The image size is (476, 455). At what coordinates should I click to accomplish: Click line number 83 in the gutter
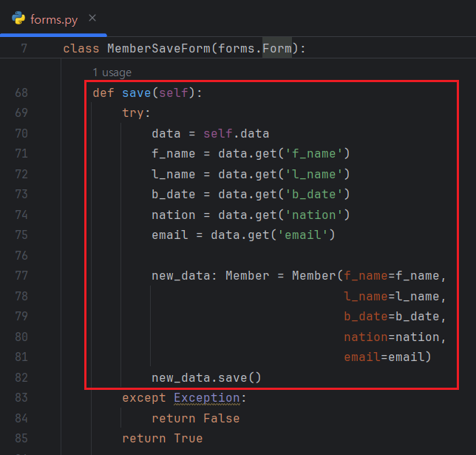(21, 397)
